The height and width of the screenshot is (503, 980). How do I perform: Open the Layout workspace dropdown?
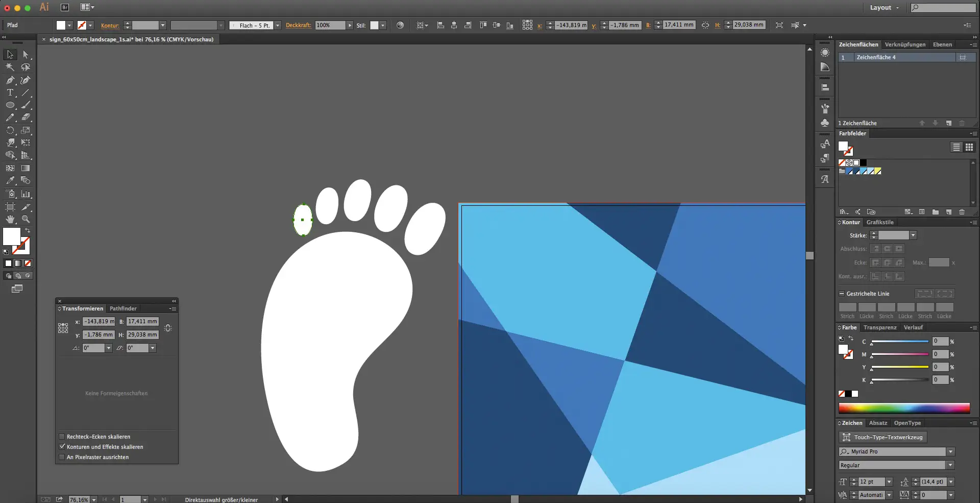885,8
